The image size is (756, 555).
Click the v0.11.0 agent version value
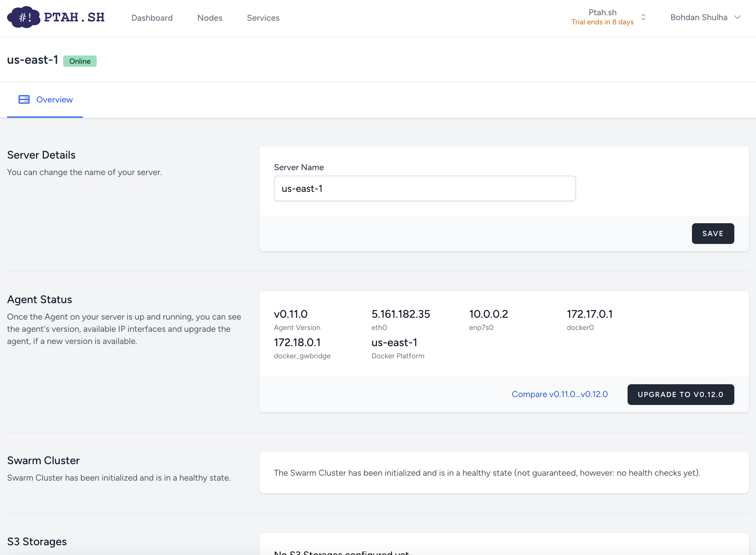pyautogui.click(x=290, y=314)
